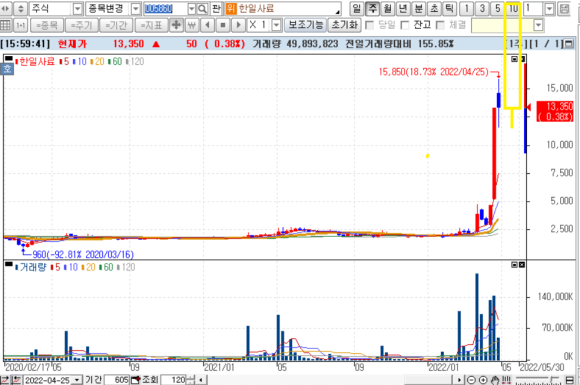Expand the stock code history dropdown arrow

coord(192,9)
